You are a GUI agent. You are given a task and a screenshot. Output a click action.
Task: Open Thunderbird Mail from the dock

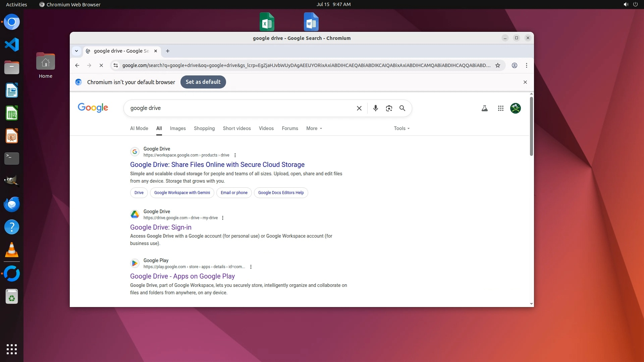(x=12, y=204)
